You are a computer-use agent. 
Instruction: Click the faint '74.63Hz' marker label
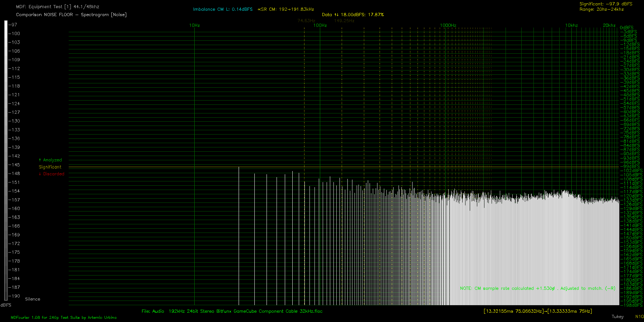[306, 21]
